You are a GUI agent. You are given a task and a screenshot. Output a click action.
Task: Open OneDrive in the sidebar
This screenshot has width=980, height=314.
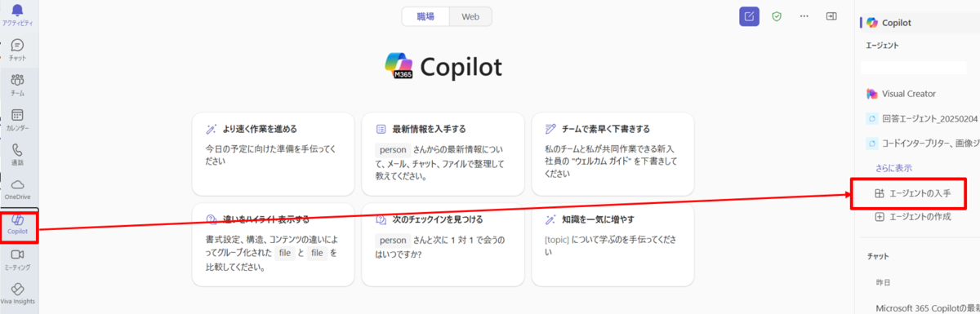(x=17, y=189)
